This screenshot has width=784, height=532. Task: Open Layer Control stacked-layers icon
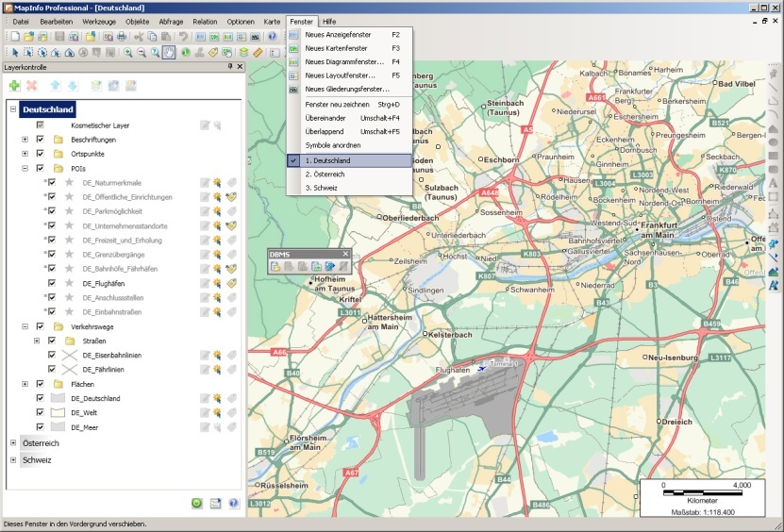pyautogui.click(x=243, y=53)
